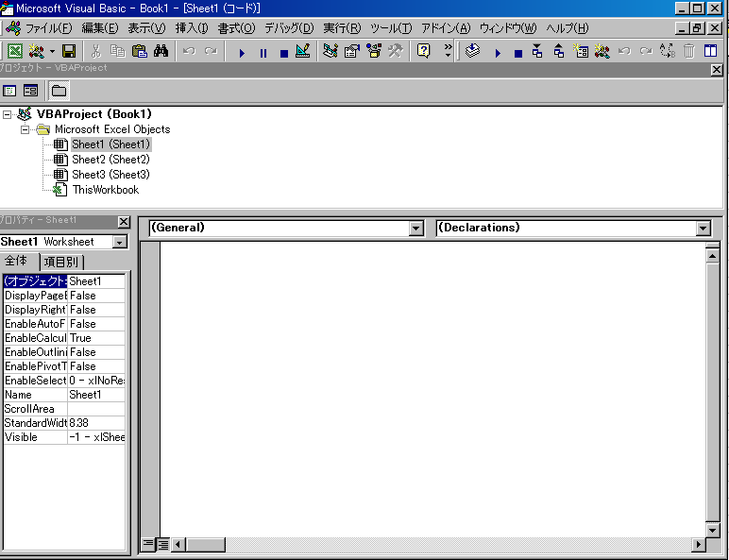This screenshot has width=729, height=560.
Task: Open the (General) object dropdown
Action: click(416, 229)
